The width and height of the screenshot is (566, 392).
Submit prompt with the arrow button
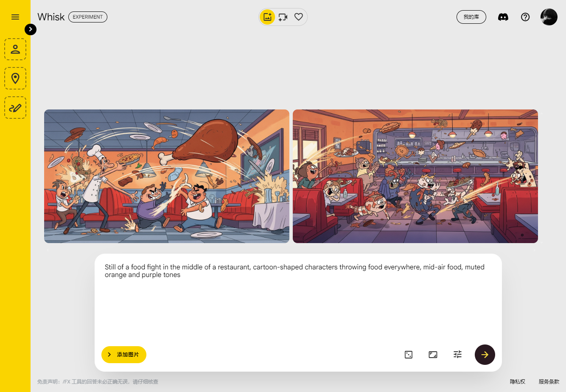[x=485, y=355]
